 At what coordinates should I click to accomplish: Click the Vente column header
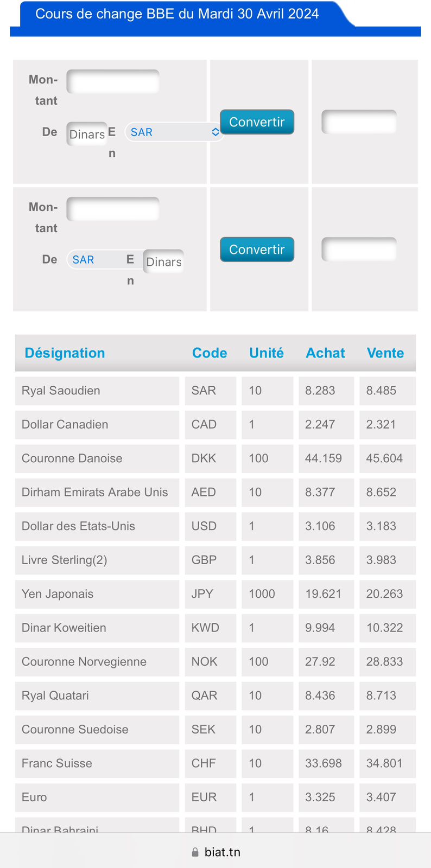(x=385, y=353)
